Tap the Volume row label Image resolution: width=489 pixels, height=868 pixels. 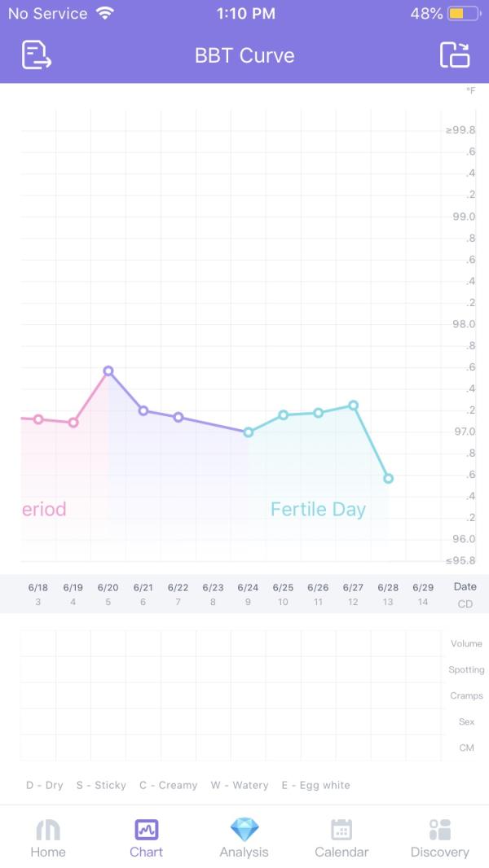(x=466, y=643)
